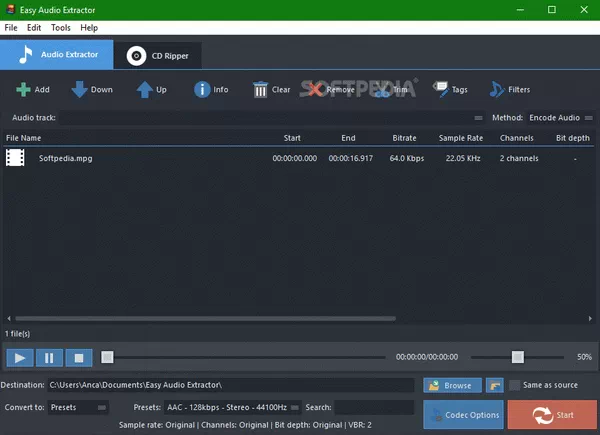The height and width of the screenshot is (435, 600).
Task: Open Codec Options
Action: [463, 415]
